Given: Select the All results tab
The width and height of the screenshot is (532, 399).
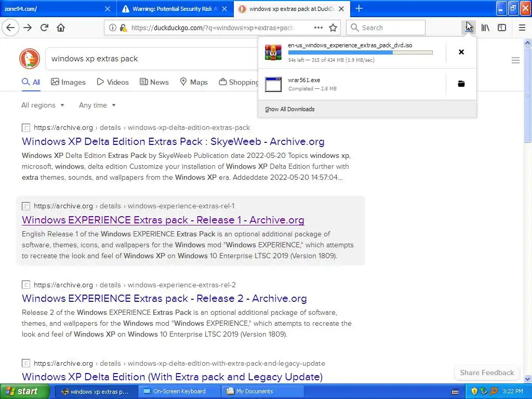Looking at the screenshot, I should (31, 82).
